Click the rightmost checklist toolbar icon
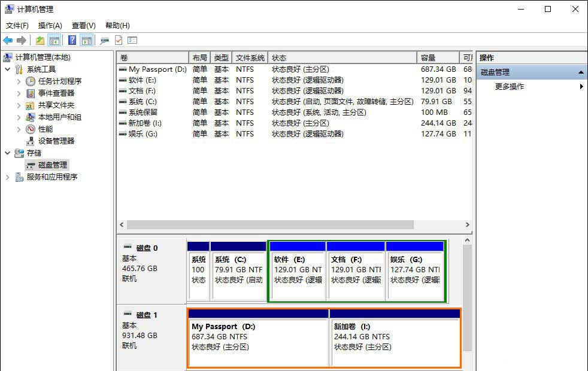 pyautogui.click(x=132, y=40)
